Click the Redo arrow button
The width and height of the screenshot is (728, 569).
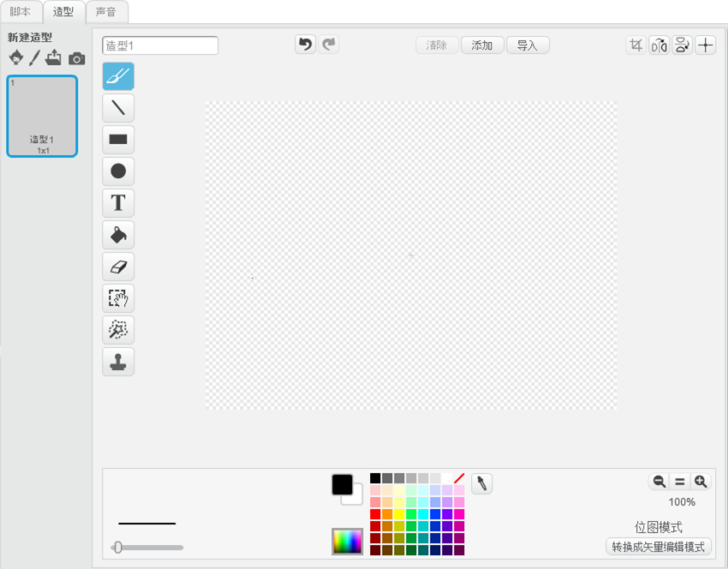(x=329, y=45)
